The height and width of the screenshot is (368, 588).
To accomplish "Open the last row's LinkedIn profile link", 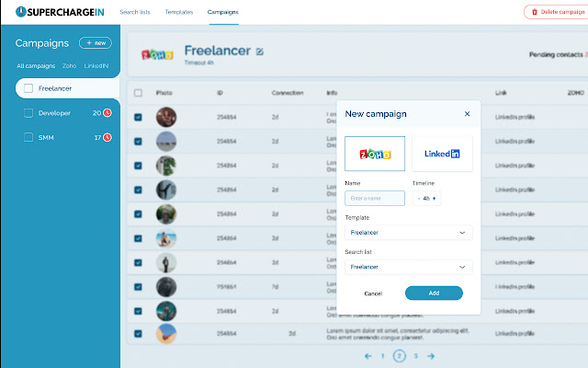I will [x=514, y=333].
